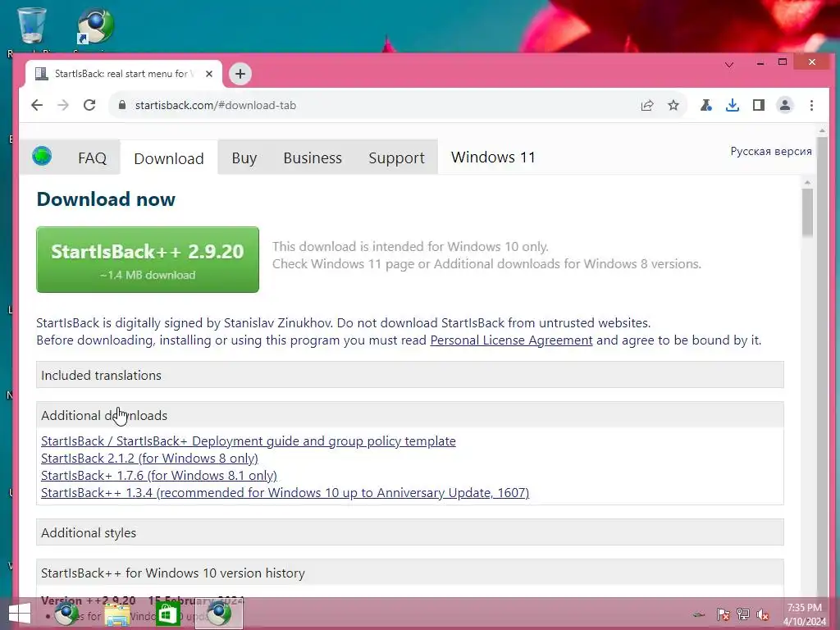Viewport: 840px width, 630px height.
Task: Open the browser downloads icon
Action: 733,106
